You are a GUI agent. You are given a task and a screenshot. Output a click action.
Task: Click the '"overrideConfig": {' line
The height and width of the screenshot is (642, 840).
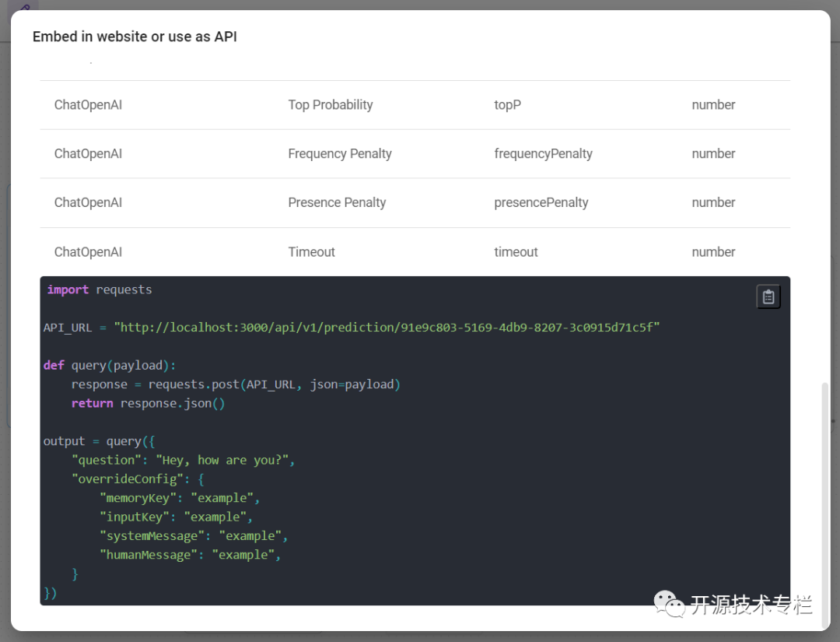(x=138, y=479)
